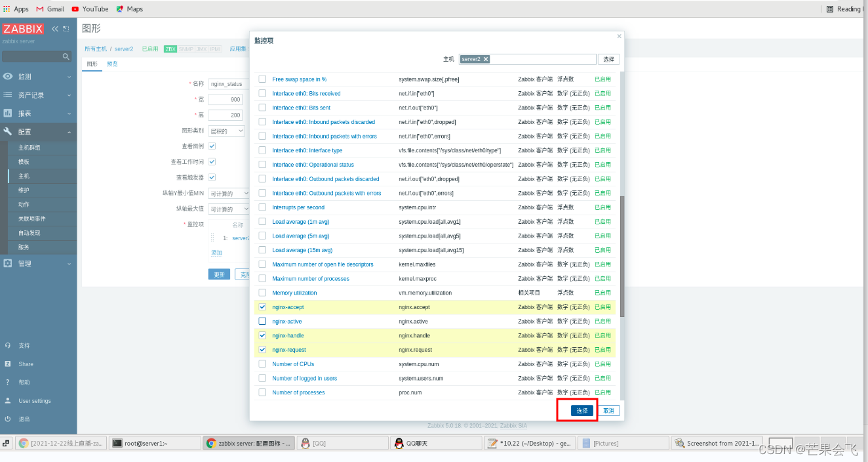Click the 退出 power icon

(x=8, y=419)
